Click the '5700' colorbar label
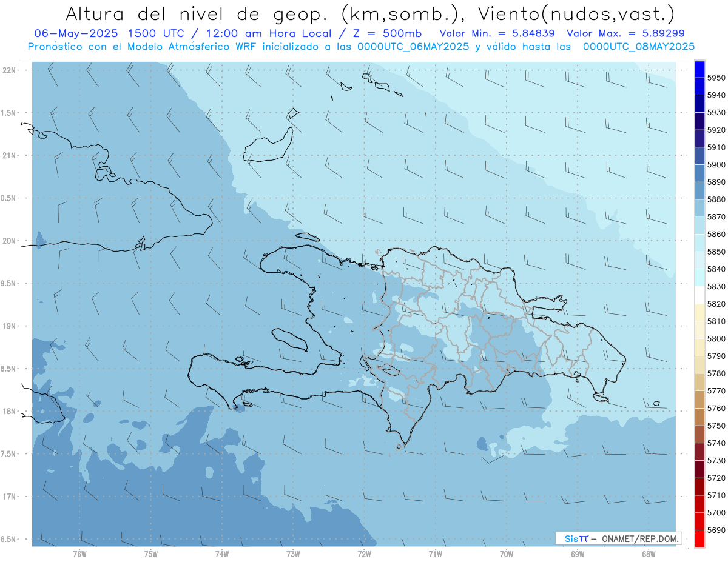The height and width of the screenshot is (562, 728). tap(716, 513)
